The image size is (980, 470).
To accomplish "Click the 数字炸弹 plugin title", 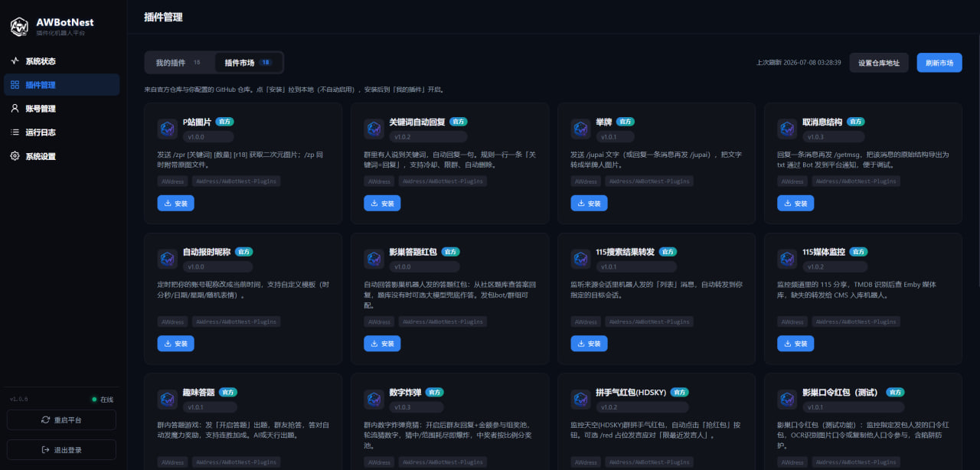I will (x=405, y=392).
